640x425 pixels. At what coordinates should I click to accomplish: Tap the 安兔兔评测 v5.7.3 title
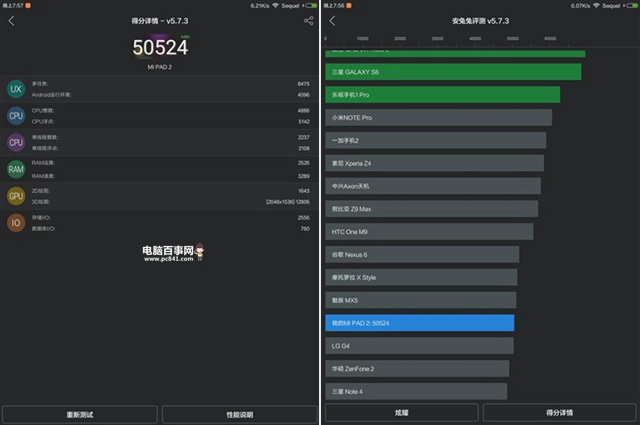coord(480,21)
